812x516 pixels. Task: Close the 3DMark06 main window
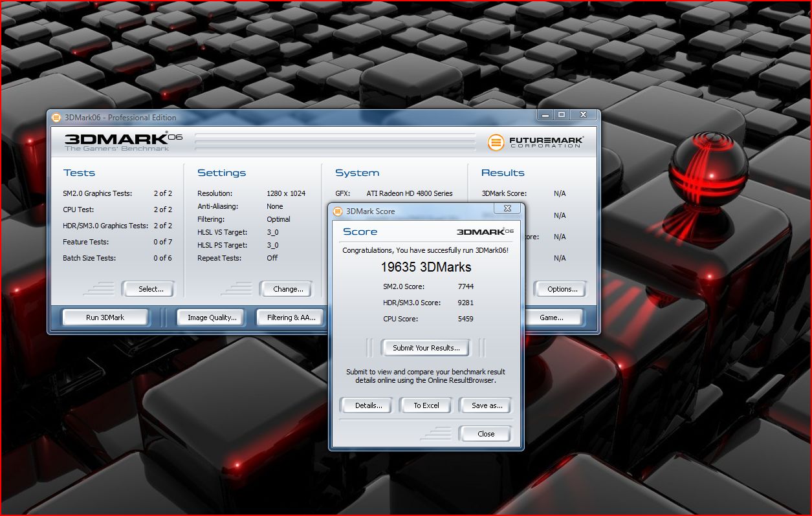click(x=583, y=115)
